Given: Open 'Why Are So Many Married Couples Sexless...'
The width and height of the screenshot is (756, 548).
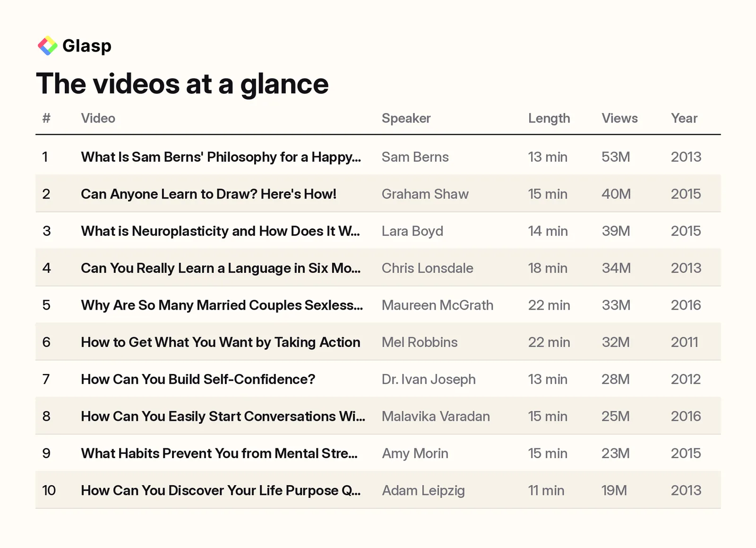Looking at the screenshot, I should [222, 305].
